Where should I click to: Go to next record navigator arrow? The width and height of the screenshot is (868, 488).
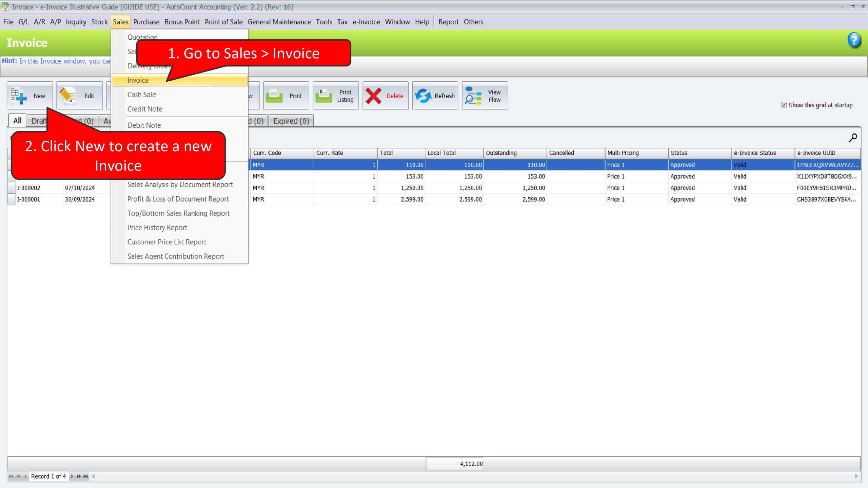click(72, 476)
